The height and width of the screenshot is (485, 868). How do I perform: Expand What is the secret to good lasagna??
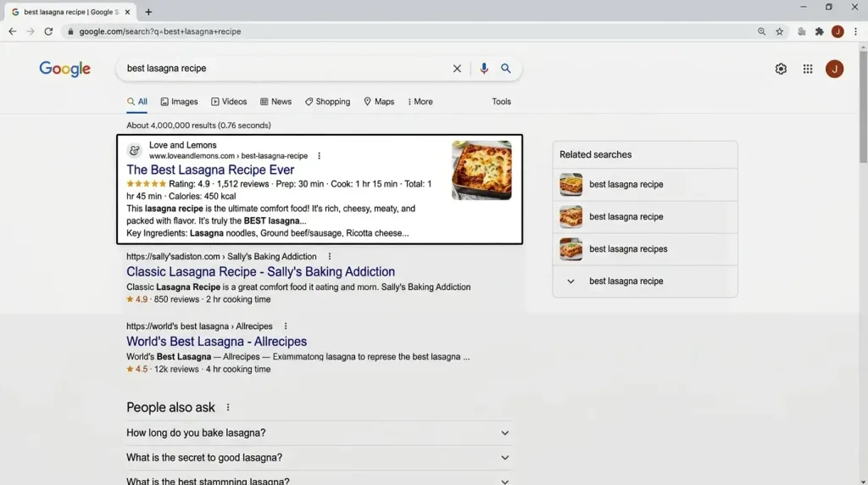tap(318, 458)
